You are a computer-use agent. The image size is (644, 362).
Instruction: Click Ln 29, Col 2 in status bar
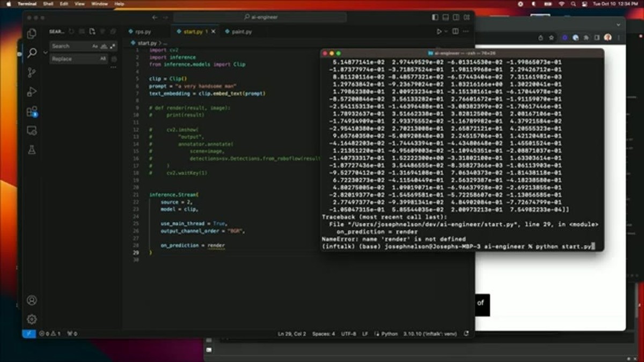[x=291, y=334]
